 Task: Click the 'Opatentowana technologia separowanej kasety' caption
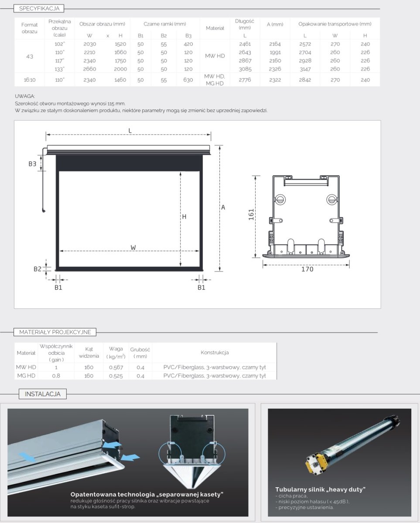click(x=147, y=494)
